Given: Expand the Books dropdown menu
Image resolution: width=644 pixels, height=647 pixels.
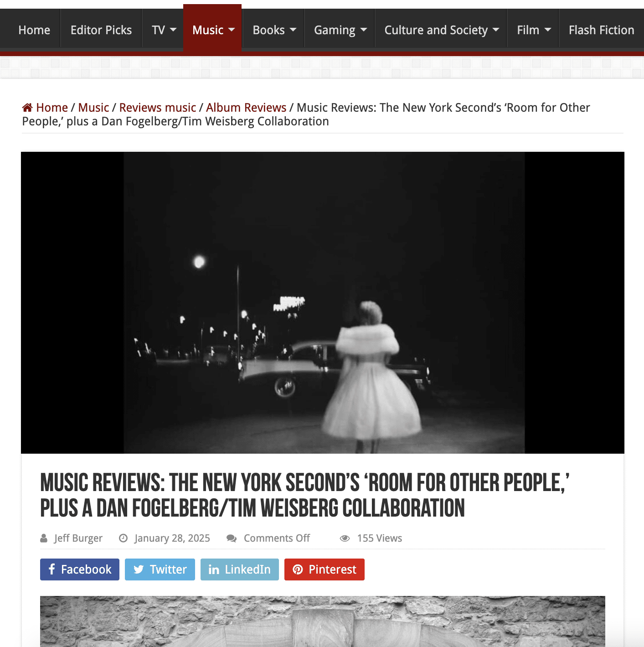Looking at the screenshot, I should (x=274, y=30).
